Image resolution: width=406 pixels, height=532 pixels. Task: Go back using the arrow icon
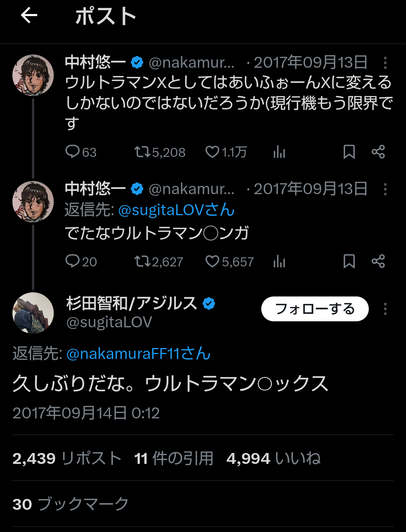point(29,16)
